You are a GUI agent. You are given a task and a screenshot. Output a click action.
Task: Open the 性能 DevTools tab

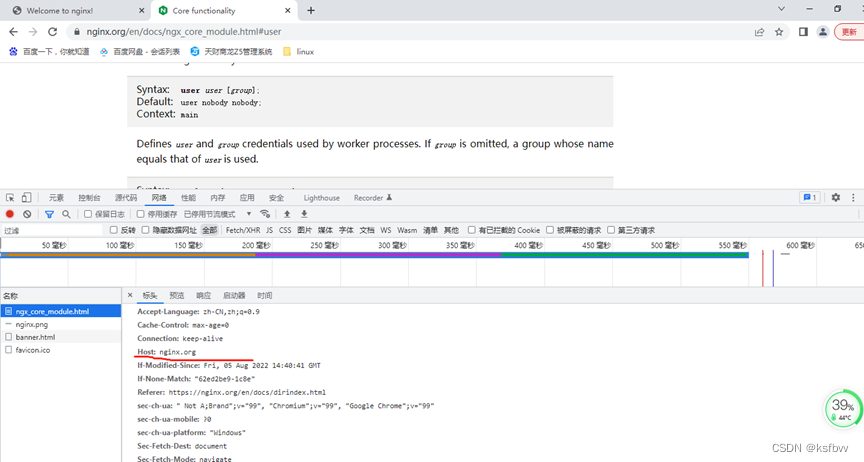tap(188, 197)
